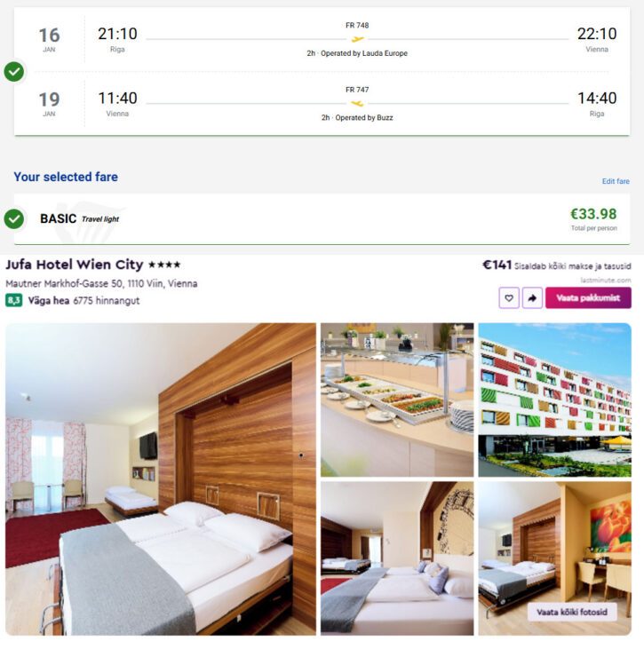Click the four-star rating next to hotel name
The width and height of the screenshot is (644, 649).
pyautogui.click(x=164, y=265)
